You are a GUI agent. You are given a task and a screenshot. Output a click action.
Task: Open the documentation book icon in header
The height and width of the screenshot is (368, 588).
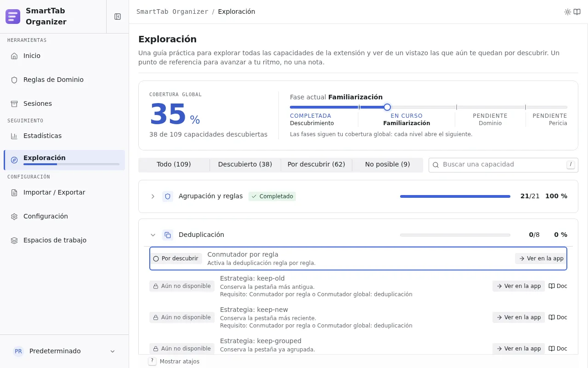577,12
